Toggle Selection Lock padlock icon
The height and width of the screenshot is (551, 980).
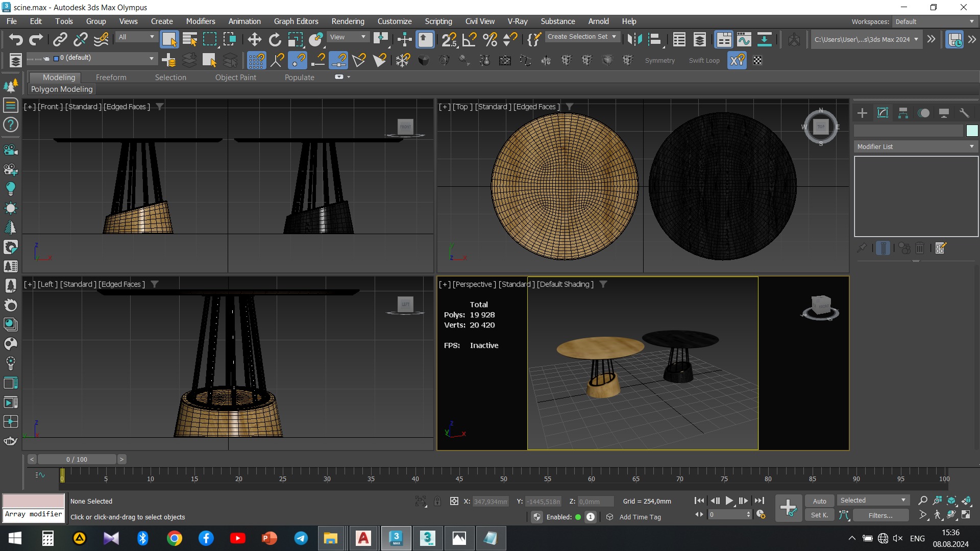point(437,501)
